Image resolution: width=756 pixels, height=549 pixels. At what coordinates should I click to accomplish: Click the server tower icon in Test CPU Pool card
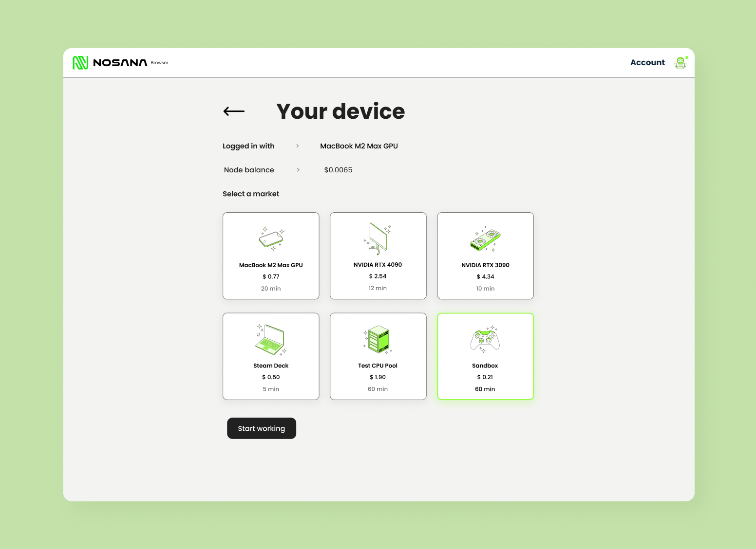[378, 339]
